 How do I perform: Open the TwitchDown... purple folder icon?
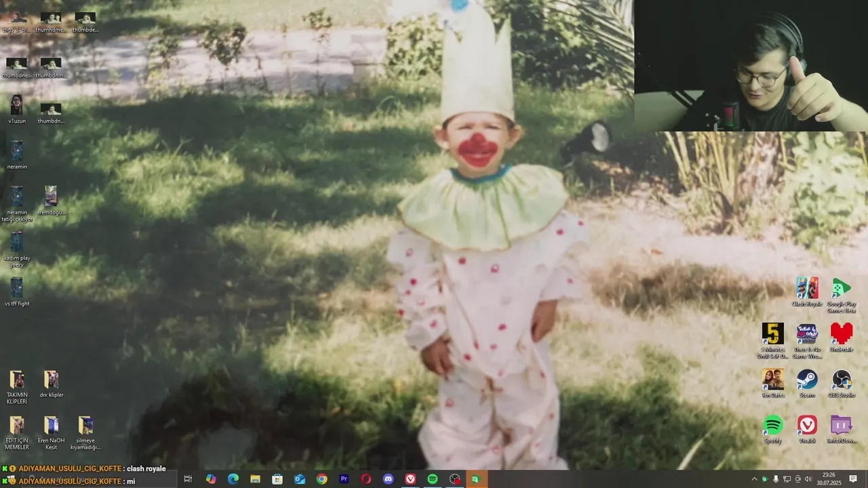tap(842, 429)
